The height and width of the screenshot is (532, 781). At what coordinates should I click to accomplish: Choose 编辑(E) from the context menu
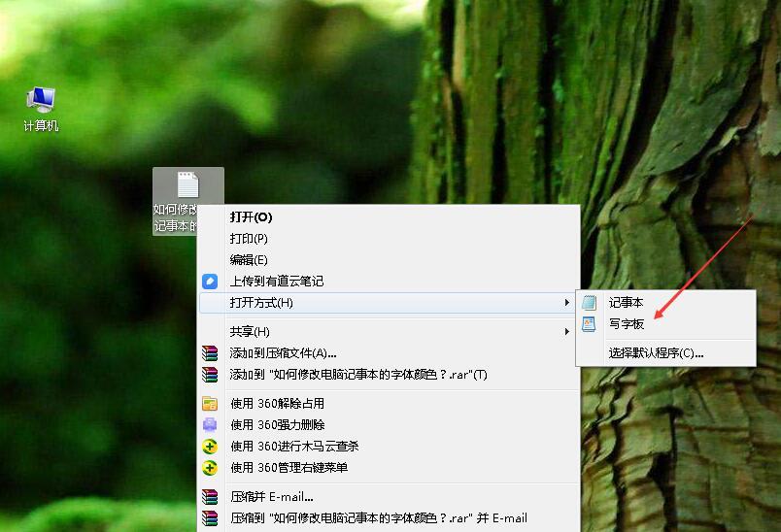pos(249,260)
